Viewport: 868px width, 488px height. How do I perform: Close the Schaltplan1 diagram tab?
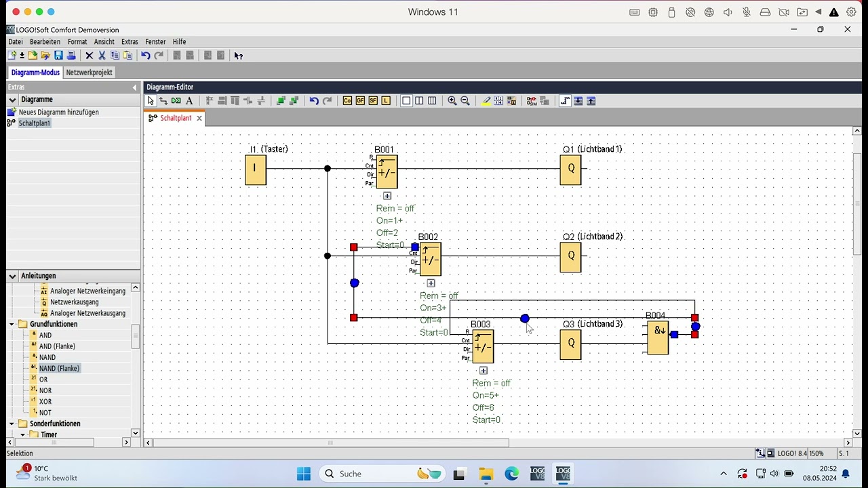click(199, 118)
